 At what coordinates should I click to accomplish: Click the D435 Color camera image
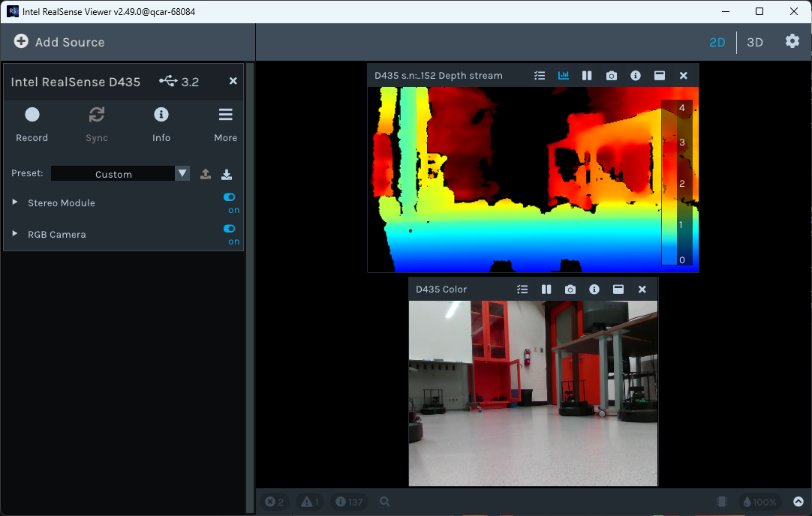pyautogui.click(x=533, y=393)
